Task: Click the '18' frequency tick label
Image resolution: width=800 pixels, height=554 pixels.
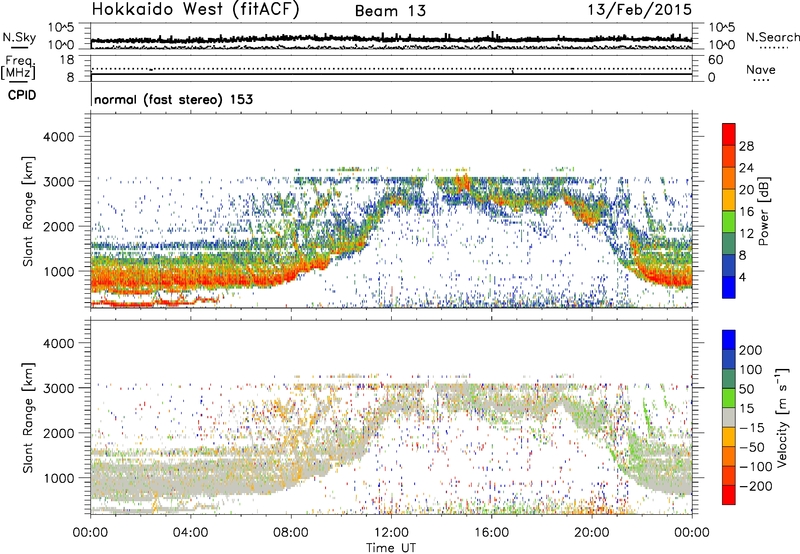Action: 66,60
